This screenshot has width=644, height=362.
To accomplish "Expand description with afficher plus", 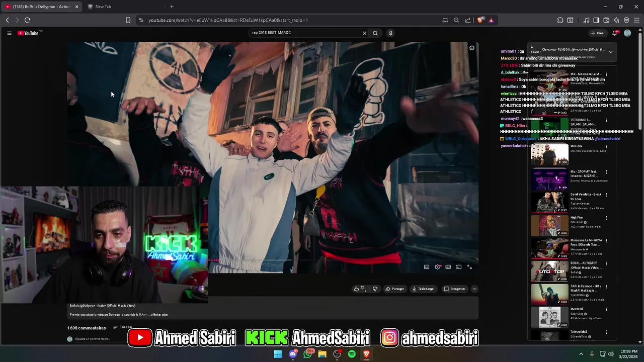I will pos(159,315).
